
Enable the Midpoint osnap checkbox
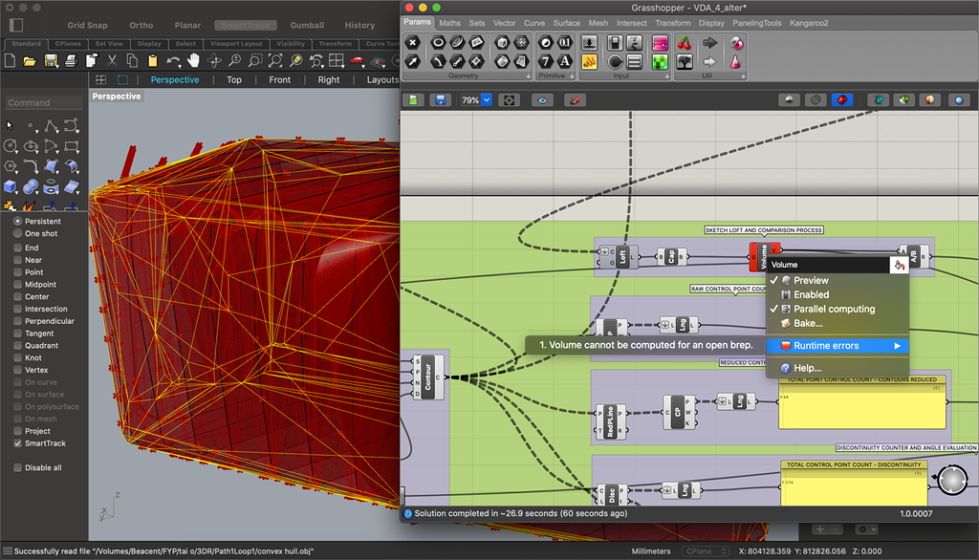pos(18,285)
